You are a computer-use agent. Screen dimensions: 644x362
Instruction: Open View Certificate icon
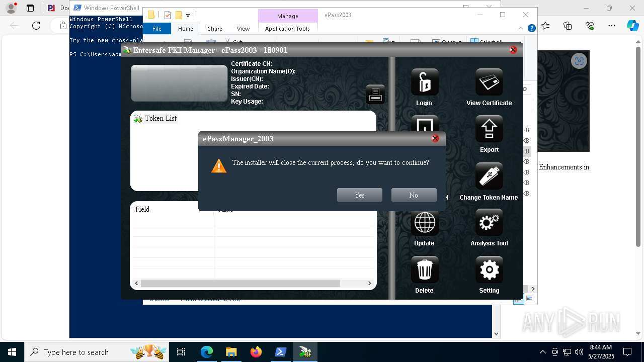coord(489,82)
